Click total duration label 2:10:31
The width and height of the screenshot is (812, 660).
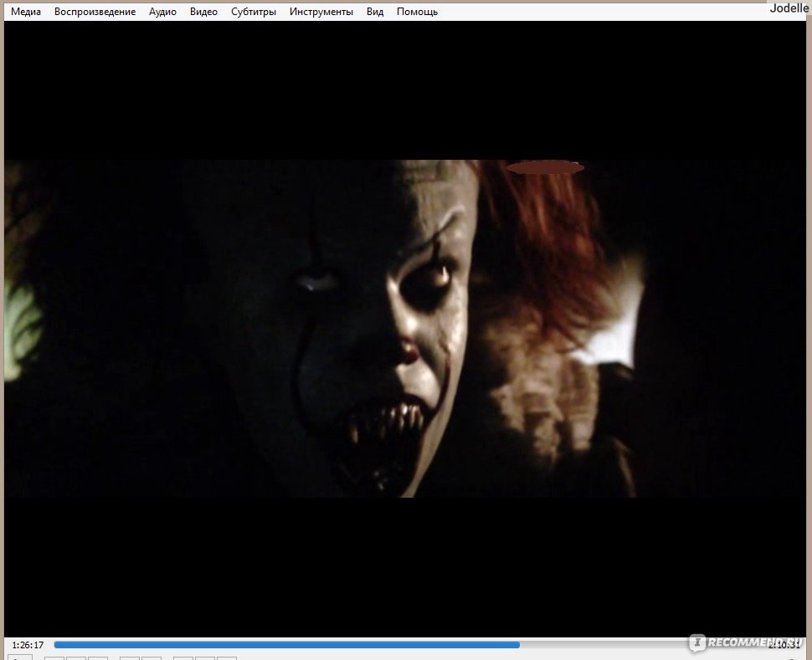coord(784,645)
